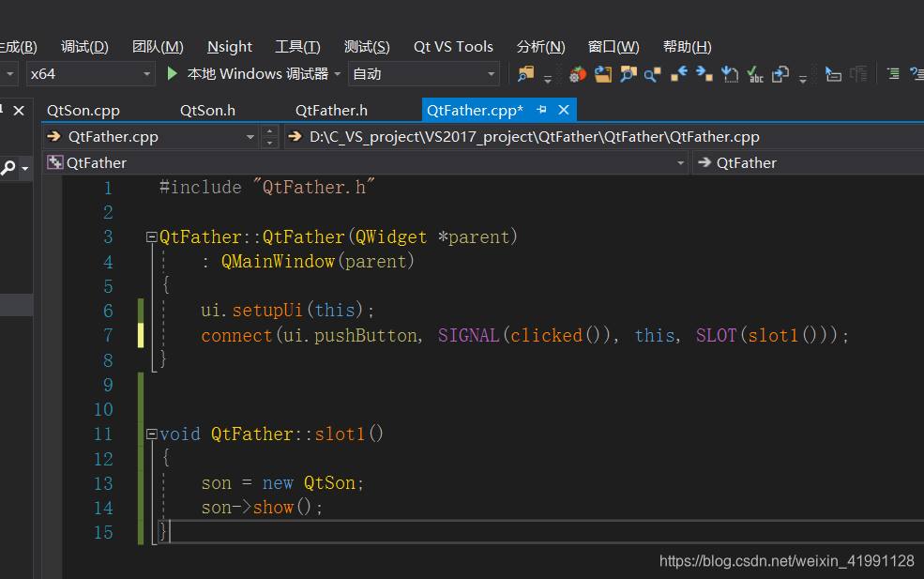Click the Navigate Forward arrow icon
Image resolution: width=924 pixels, height=579 pixels.
(704, 74)
